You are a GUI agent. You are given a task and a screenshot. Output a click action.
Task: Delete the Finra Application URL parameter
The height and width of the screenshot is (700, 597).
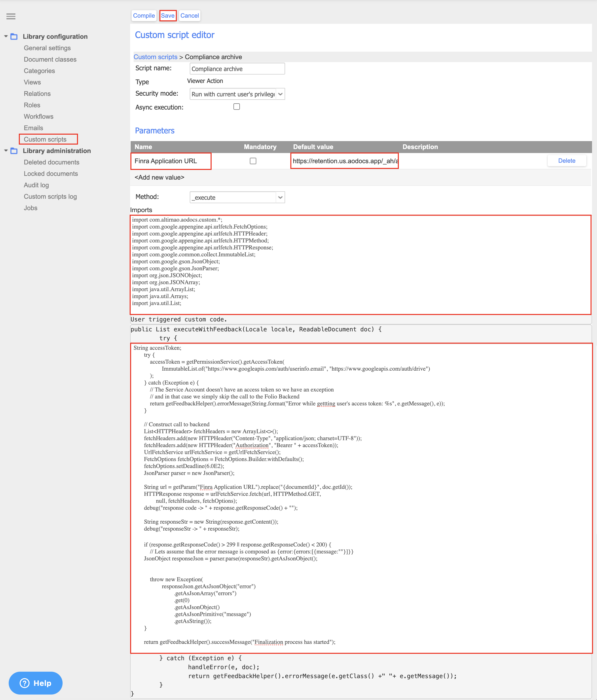(x=566, y=161)
